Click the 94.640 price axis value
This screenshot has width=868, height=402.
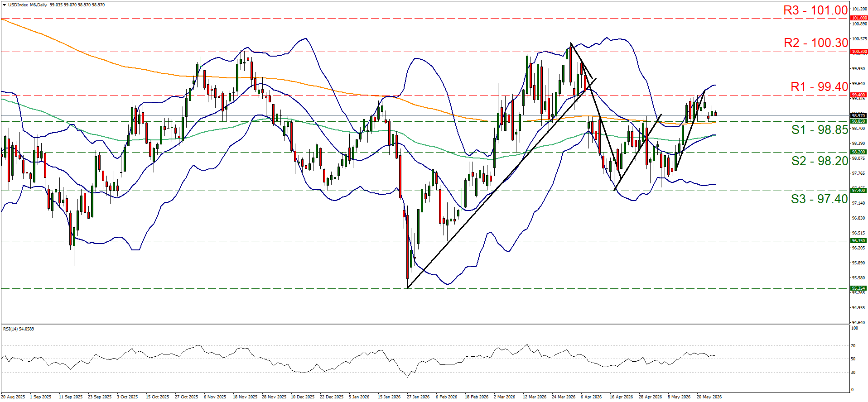(858, 323)
